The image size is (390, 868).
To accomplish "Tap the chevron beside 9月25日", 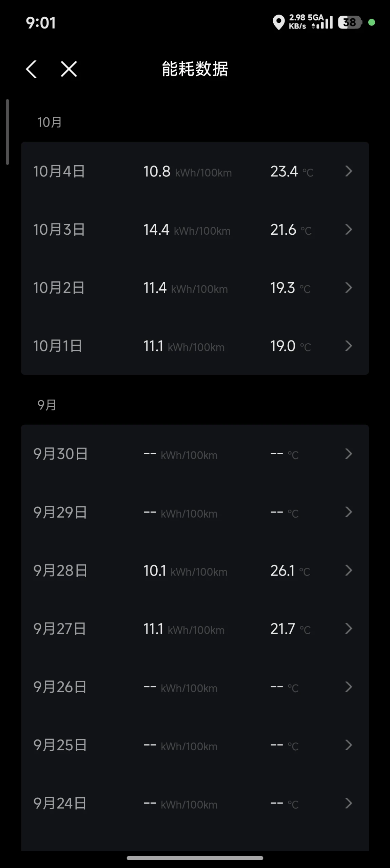I will 349,745.
